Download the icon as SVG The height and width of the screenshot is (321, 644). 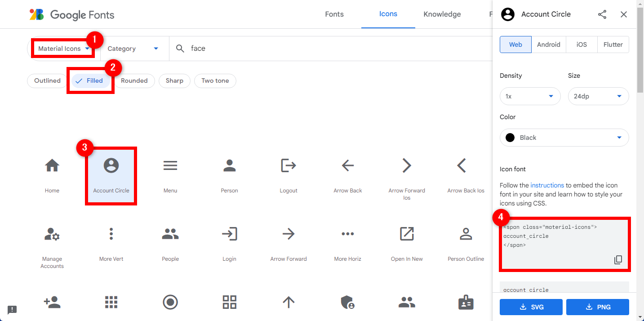pos(531,307)
